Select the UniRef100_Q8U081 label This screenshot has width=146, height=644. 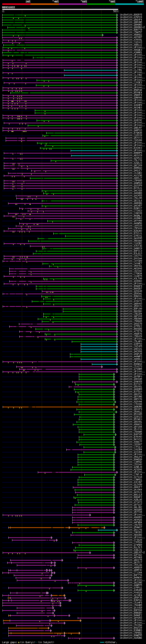[x=131, y=422]
